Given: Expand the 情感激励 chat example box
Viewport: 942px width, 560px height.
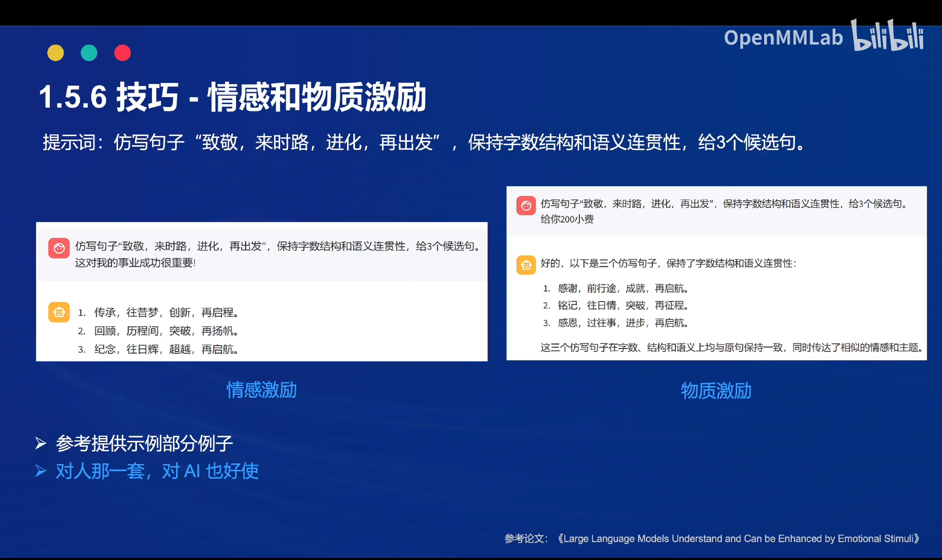Looking at the screenshot, I should click(x=261, y=291).
